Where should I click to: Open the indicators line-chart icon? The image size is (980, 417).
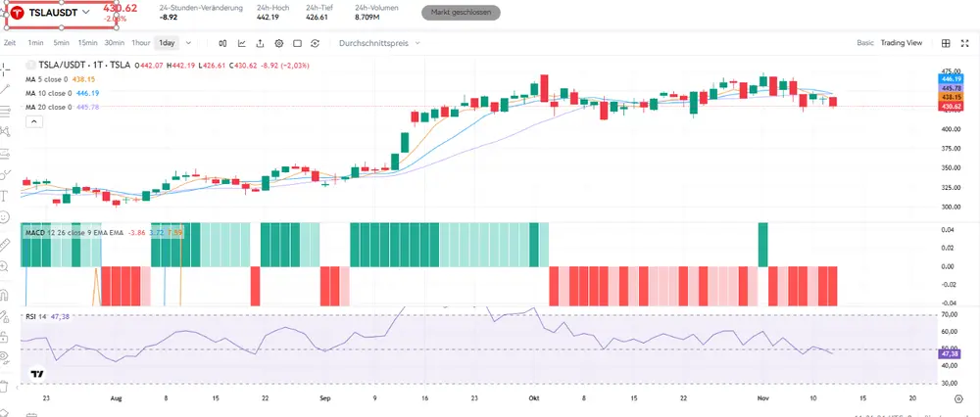click(241, 43)
